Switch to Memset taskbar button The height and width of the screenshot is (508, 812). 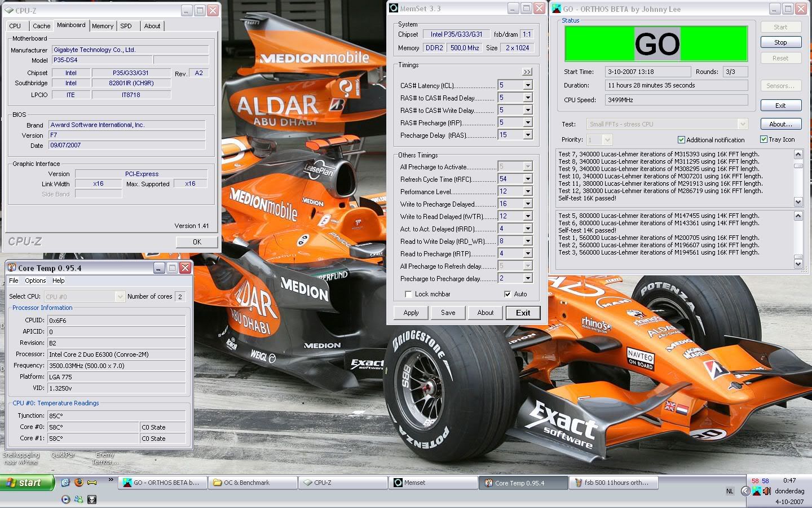coord(433,483)
